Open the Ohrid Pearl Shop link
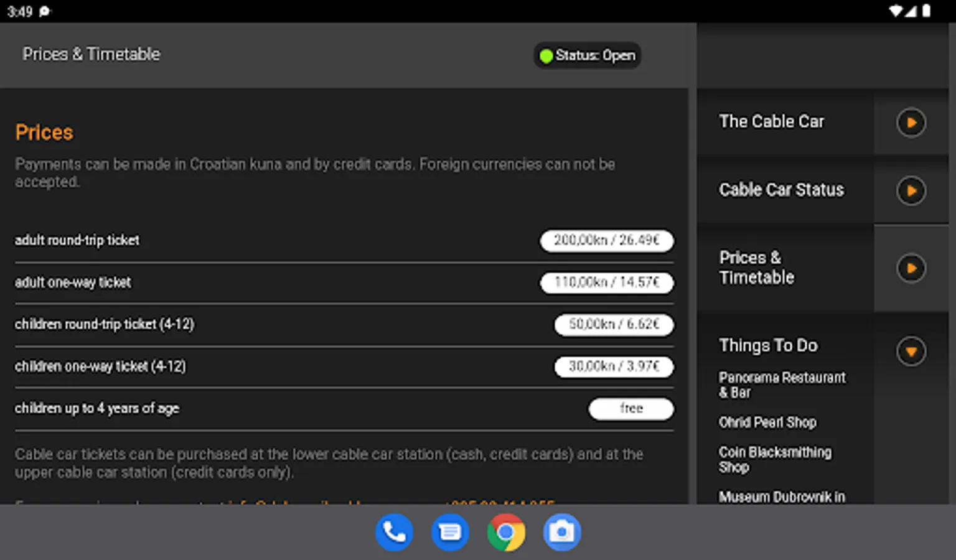 click(767, 422)
